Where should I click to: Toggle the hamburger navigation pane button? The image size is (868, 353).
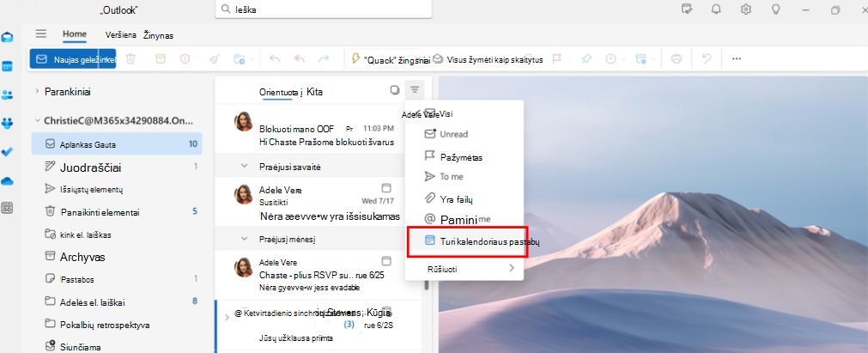41,33
